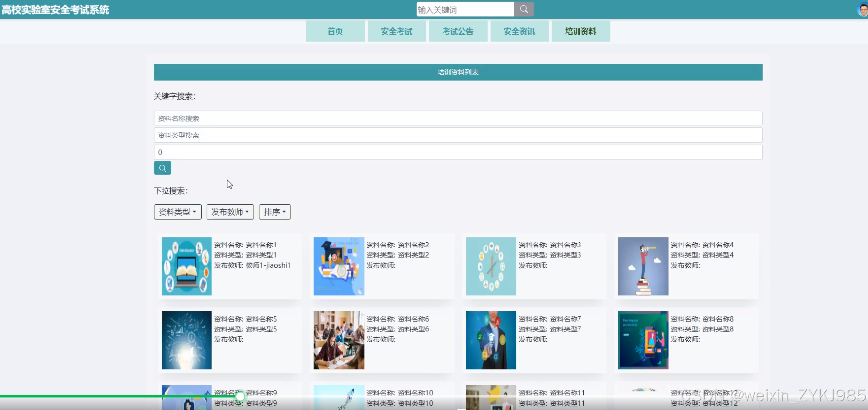Click the text 资料名称: 资料名称6
The height and width of the screenshot is (410, 868).
click(x=398, y=319)
